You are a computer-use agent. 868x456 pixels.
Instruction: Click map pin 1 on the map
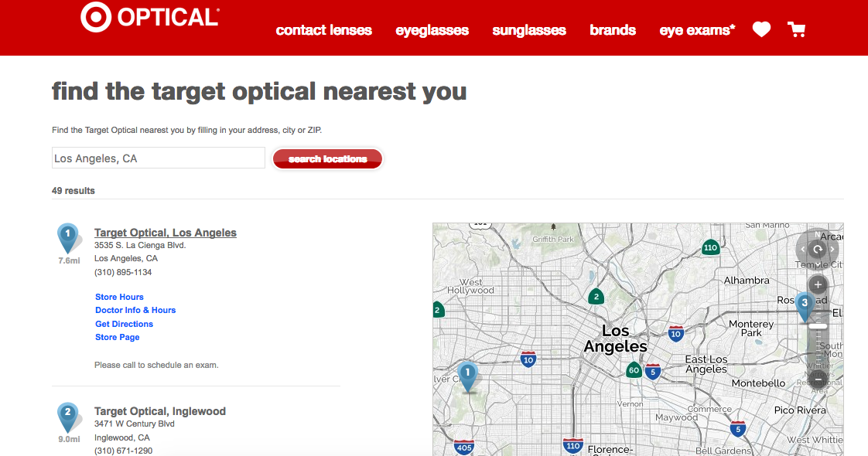tap(468, 376)
